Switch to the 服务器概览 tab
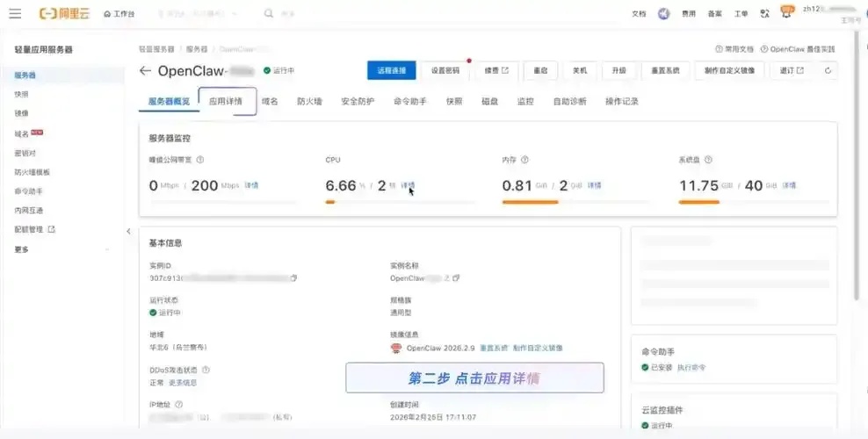The image size is (868, 439). (169, 101)
